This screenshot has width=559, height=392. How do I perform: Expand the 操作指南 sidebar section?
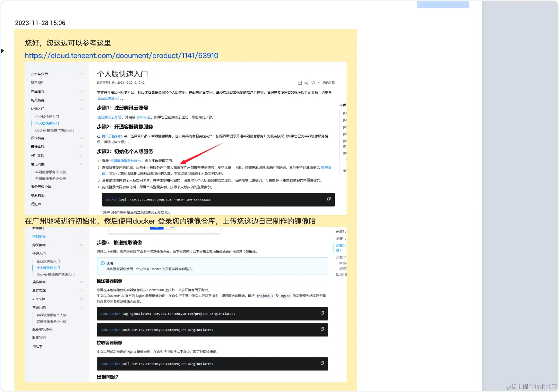(x=81, y=138)
